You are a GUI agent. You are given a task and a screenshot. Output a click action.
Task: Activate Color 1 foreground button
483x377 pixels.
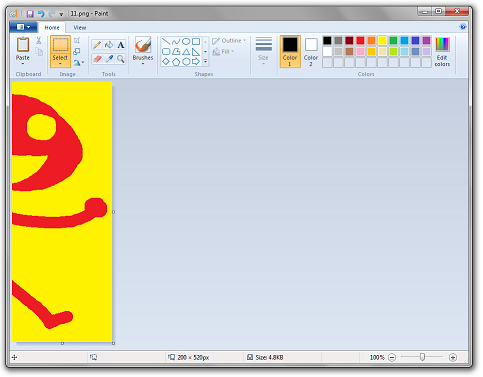[290, 51]
